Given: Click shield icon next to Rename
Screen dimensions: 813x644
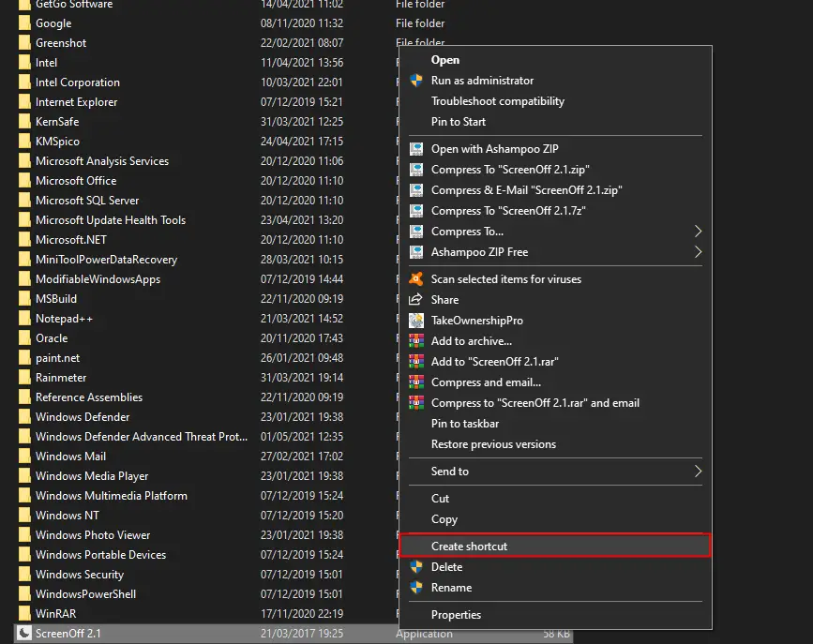Looking at the screenshot, I should click(x=416, y=588).
